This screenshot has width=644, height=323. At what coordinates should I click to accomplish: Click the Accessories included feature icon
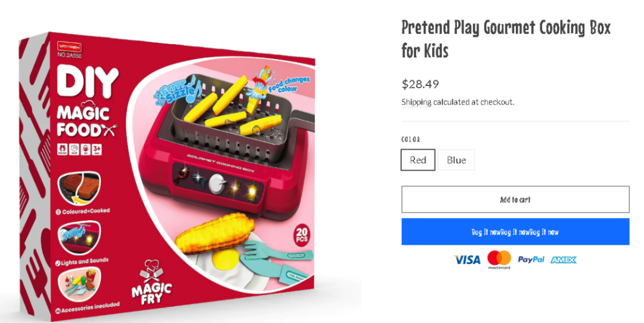(x=79, y=284)
